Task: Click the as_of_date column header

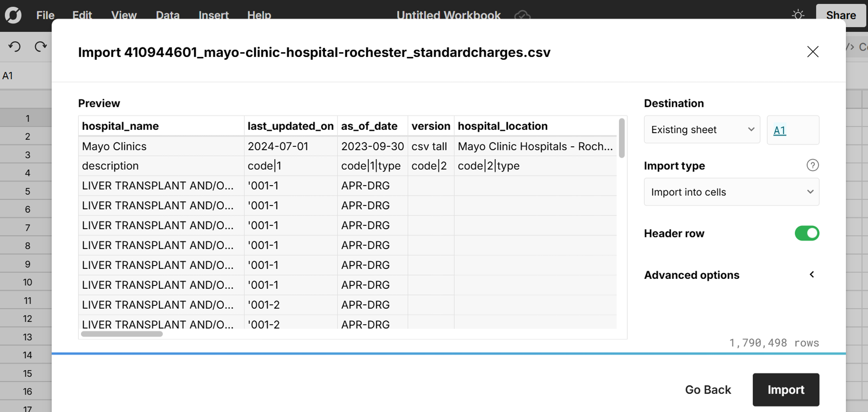Action: pos(372,126)
